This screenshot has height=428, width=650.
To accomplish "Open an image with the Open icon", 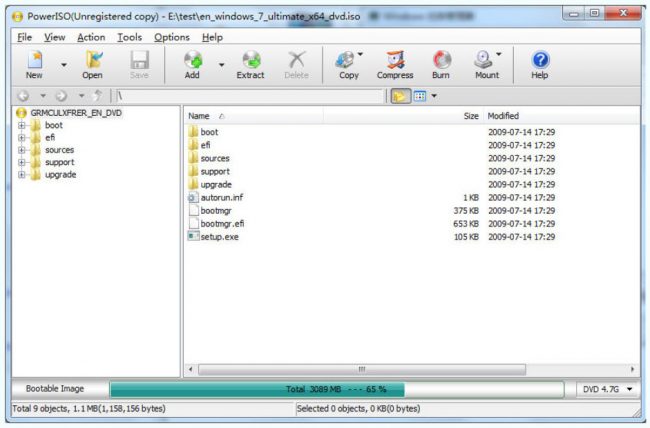I will (x=92, y=65).
